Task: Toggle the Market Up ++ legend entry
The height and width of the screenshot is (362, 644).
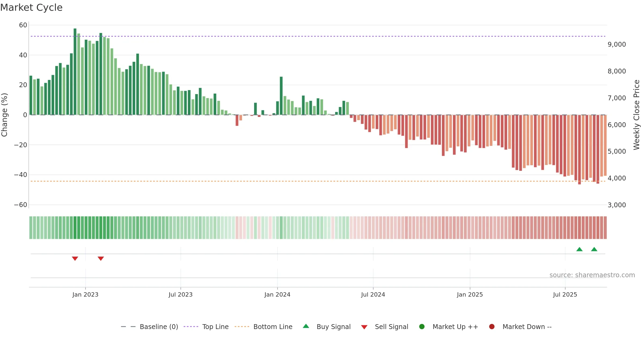Action: tap(449, 327)
